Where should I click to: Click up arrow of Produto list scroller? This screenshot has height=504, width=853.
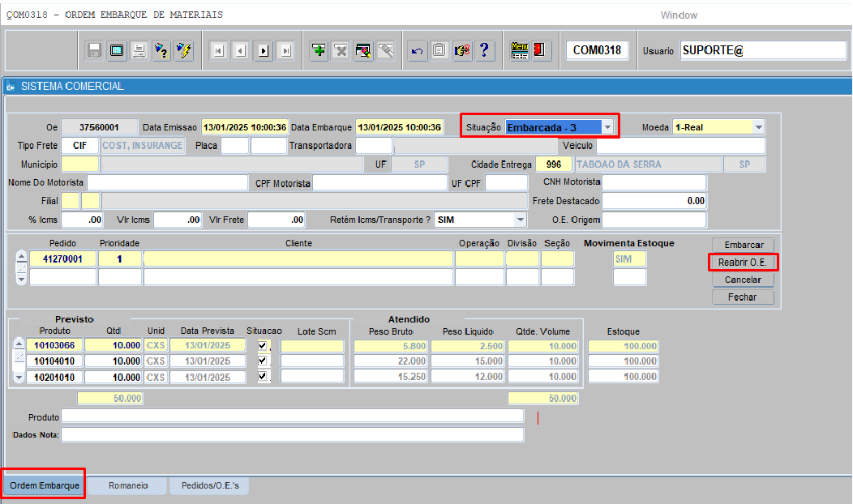[x=19, y=344]
